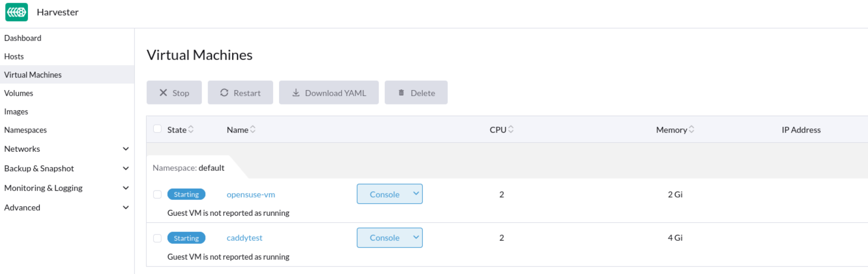Screen dimensions: 868x274
Task: Navigate to the Images section
Action: pyautogui.click(x=16, y=111)
